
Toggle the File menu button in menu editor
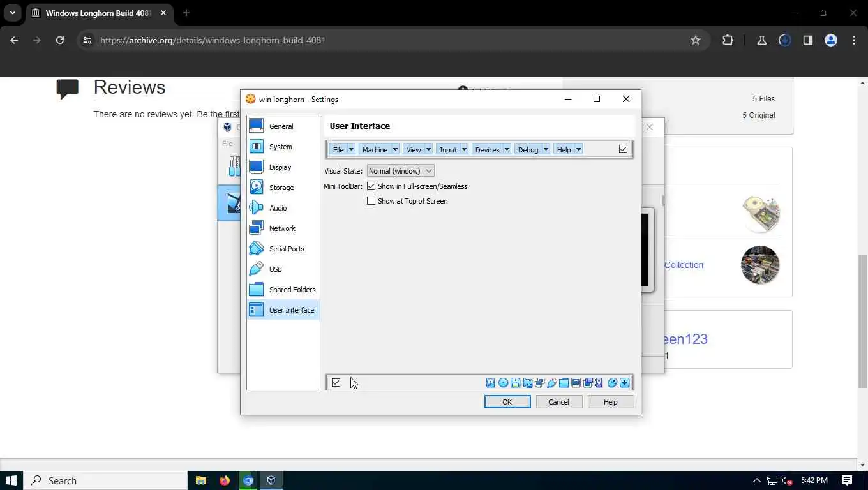pos(338,149)
